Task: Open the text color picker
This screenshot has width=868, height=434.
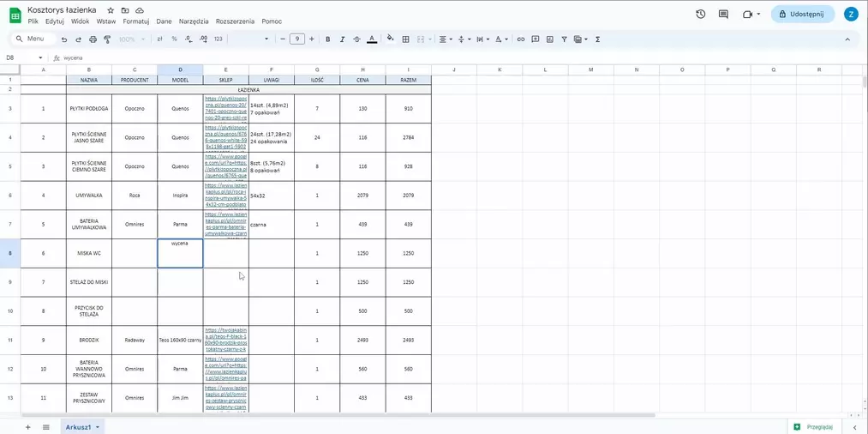Action: 372,39
